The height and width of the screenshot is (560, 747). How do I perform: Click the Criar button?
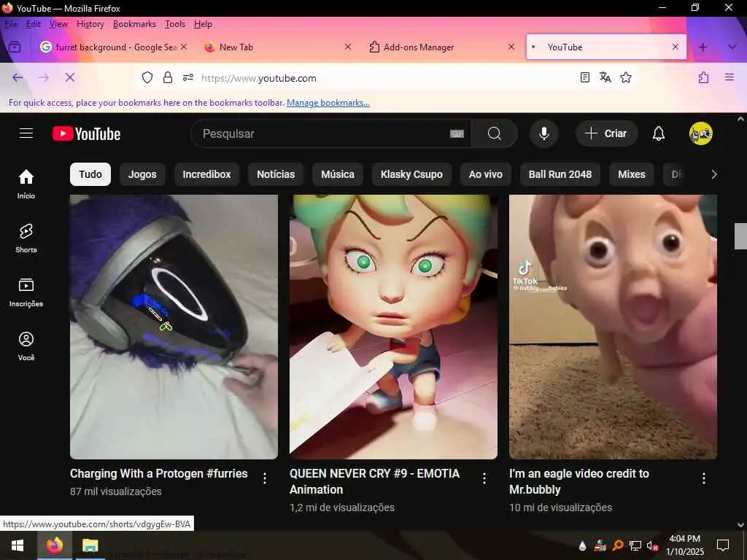[606, 133]
